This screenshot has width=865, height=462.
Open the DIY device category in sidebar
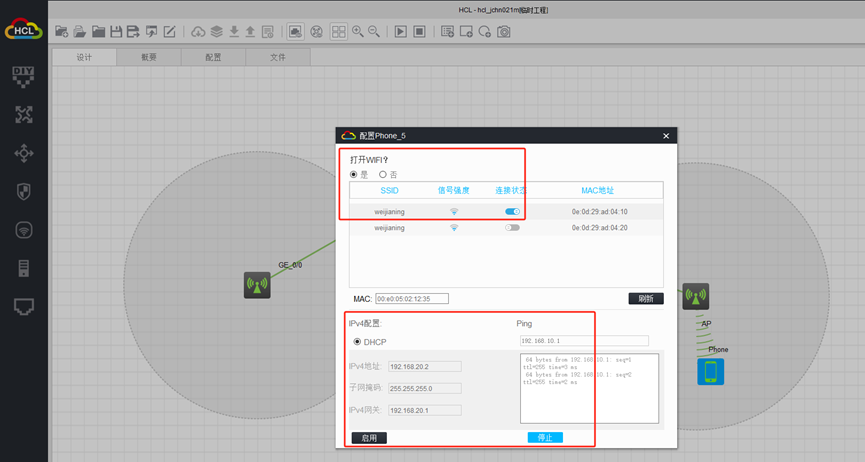(x=23, y=75)
